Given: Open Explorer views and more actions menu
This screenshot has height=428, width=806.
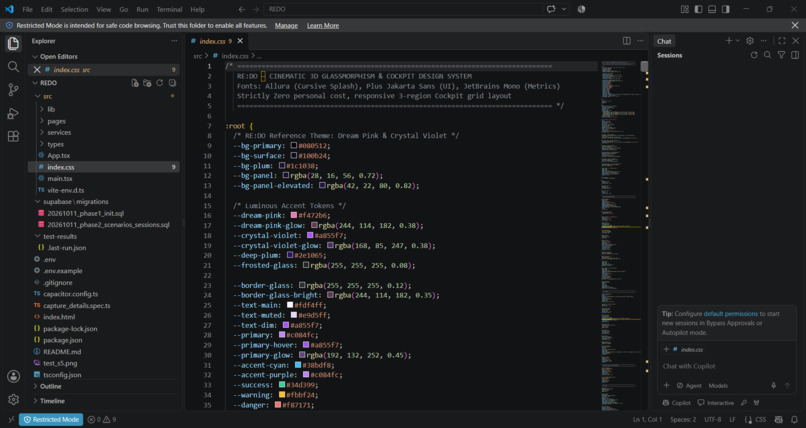Looking at the screenshot, I should (x=174, y=41).
